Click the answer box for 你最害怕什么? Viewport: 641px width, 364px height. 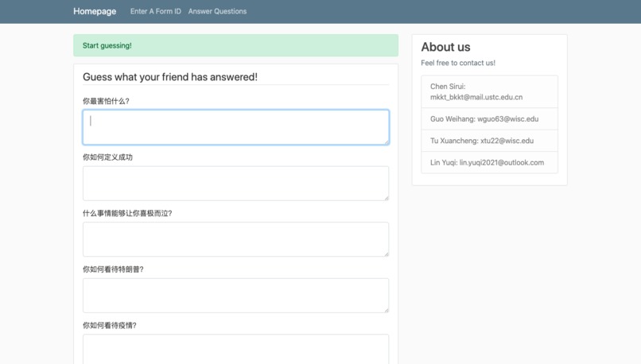pos(236,127)
